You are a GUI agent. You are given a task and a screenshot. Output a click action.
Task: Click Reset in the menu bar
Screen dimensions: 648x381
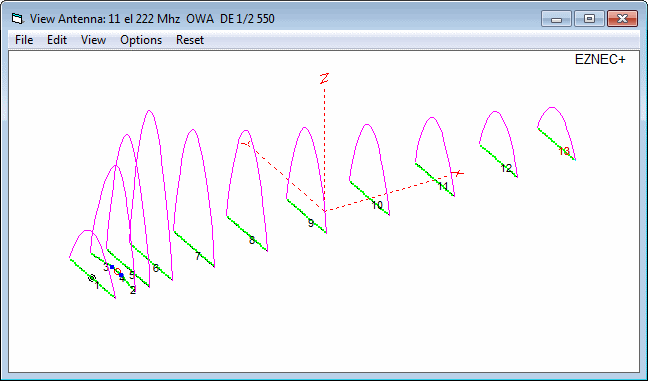point(190,40)
